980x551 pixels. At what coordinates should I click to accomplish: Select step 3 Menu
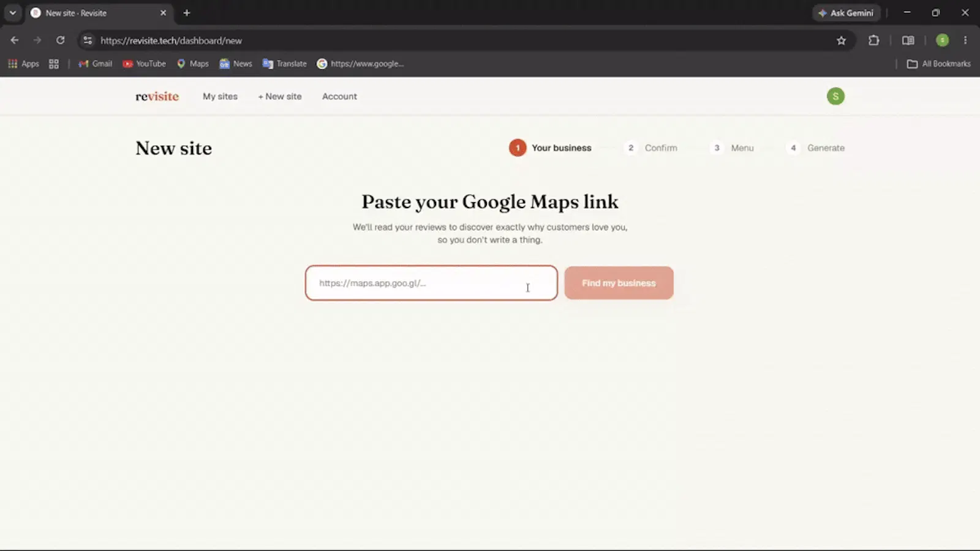[732, 148]
